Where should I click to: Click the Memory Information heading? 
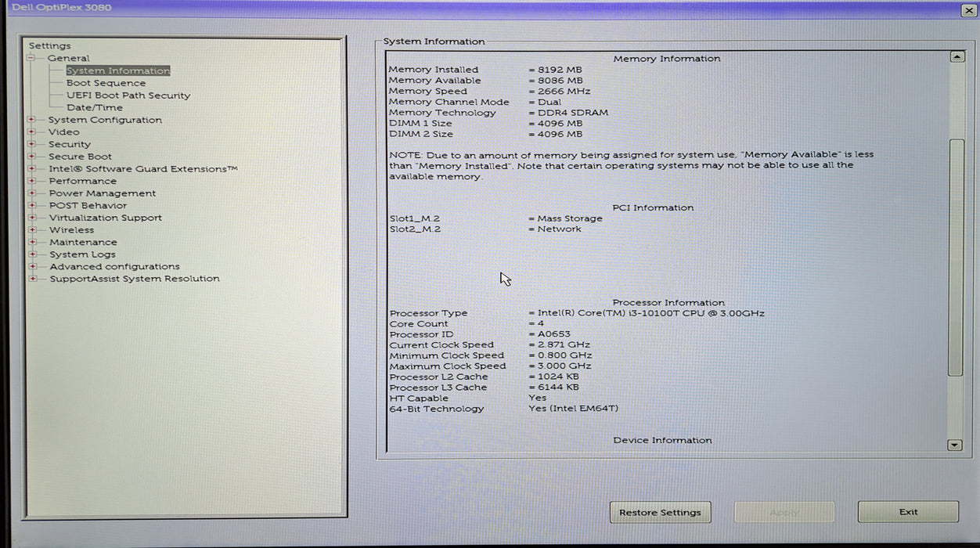click(667, 59)
